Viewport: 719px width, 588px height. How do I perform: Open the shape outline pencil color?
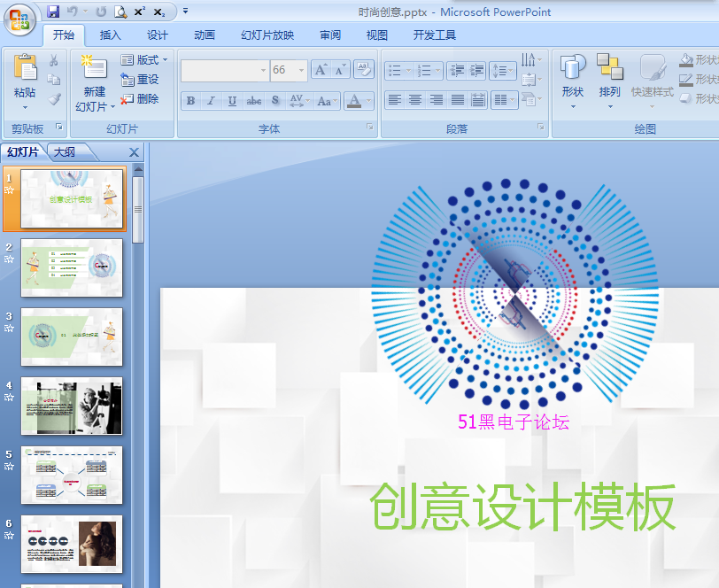coord(686,80)
